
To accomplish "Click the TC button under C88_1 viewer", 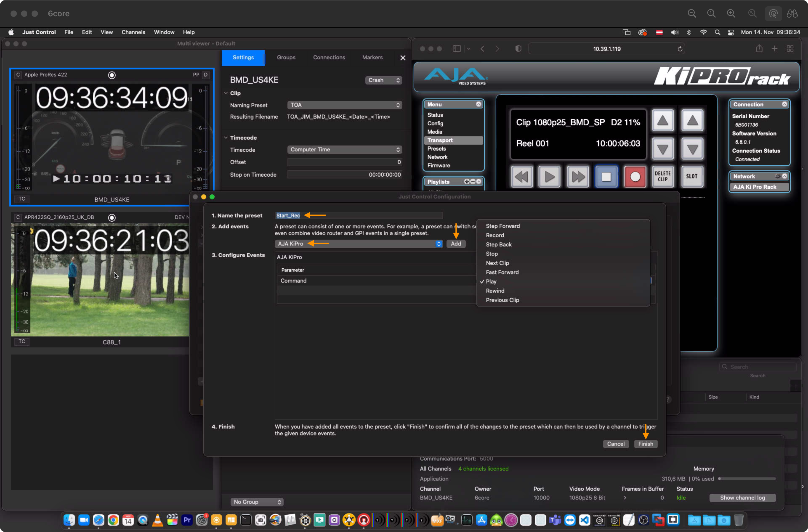I will [22, 341].
